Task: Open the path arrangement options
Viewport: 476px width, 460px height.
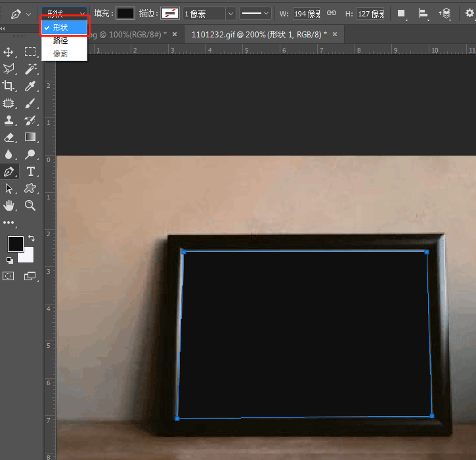Action: 444,13
